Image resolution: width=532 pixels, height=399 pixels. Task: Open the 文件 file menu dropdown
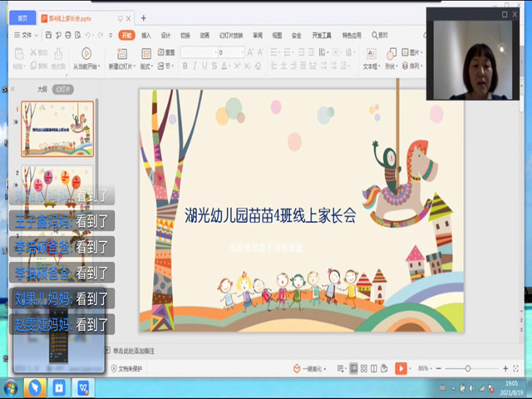(x=29, y=35)
